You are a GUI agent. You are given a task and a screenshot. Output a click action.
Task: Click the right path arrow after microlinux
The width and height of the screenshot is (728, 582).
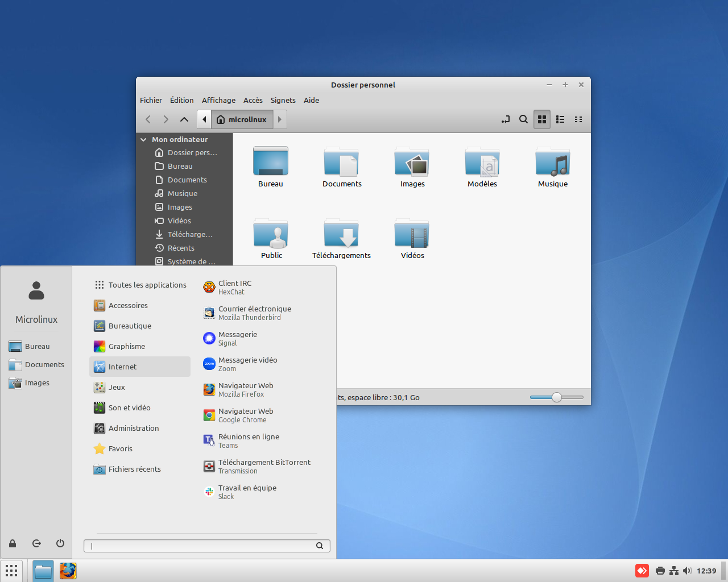[280, 119]
